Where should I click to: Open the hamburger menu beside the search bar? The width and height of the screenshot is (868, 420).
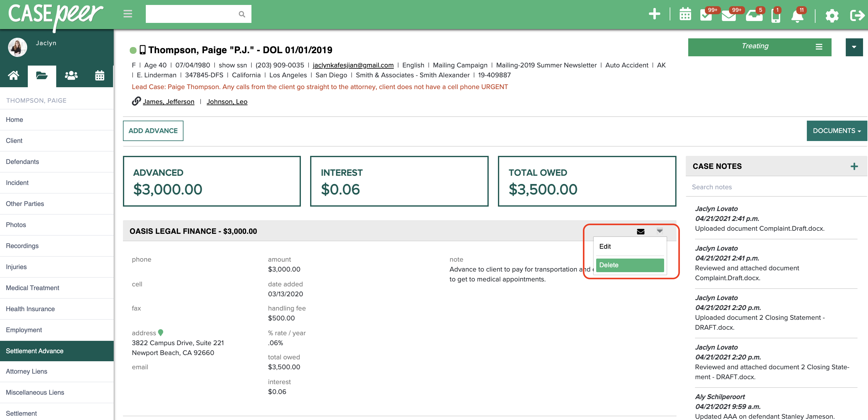tap(128, 14)
